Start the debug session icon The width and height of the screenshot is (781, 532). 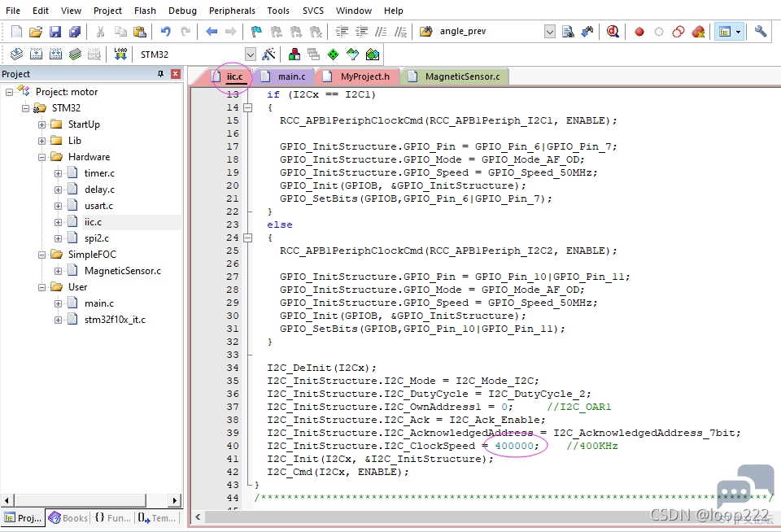(x=613, y=32)
